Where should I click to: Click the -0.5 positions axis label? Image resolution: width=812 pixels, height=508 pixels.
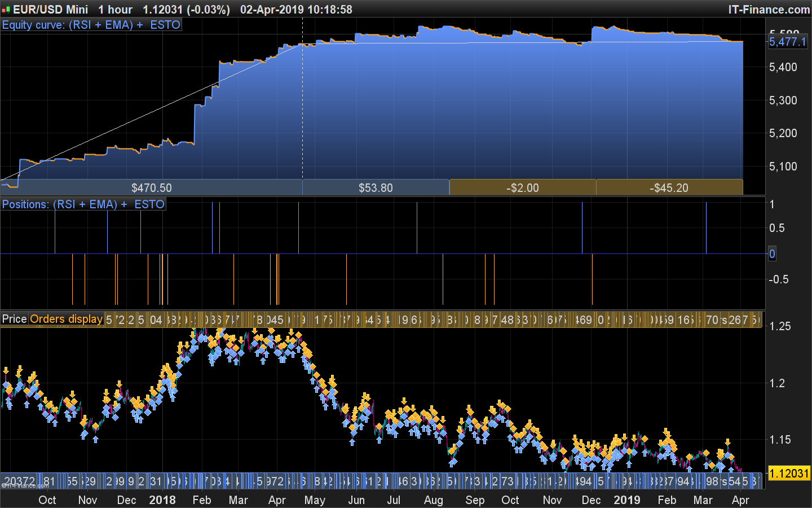(779, 279)
